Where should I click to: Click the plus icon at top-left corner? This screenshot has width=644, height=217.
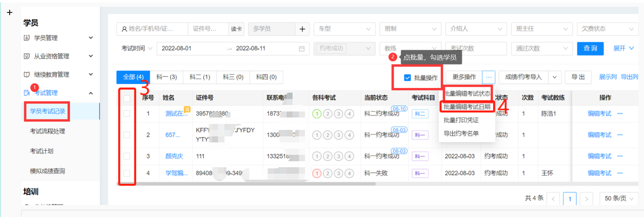(10, 12)
